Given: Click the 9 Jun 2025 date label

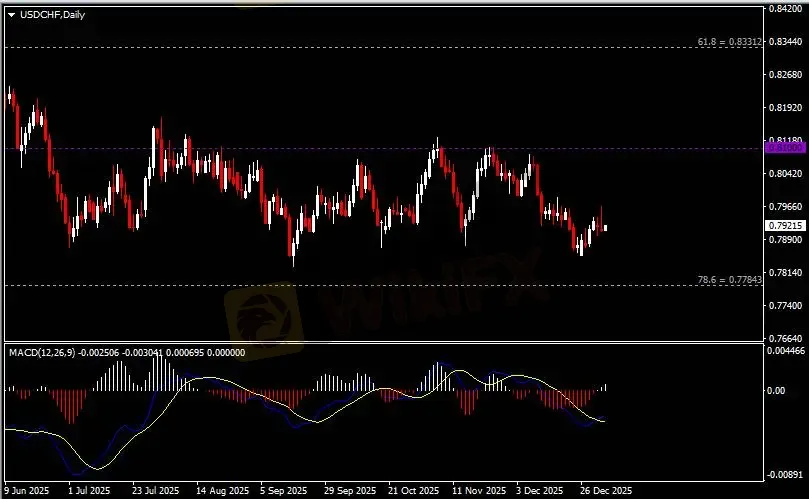Looking at the screenshot, I should (27, 490).
